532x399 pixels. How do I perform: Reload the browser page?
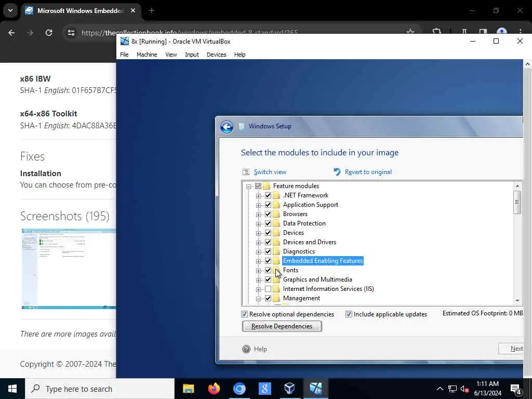point(49,33)
